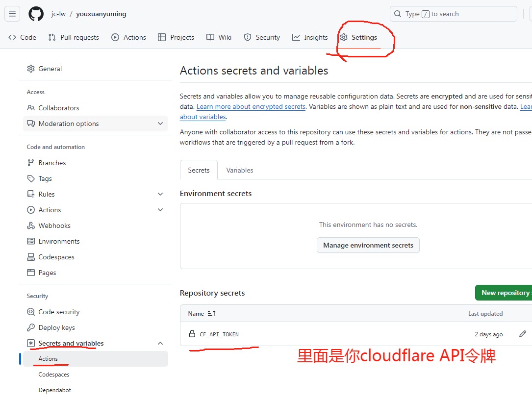
Task: Open the Pages settings item
Action: point(47,273)
